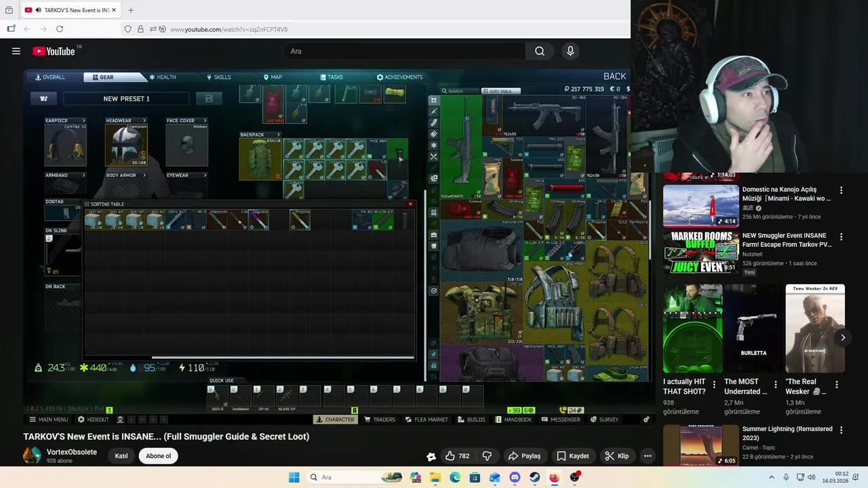The width and height of the screenshot is (868, 488).
Task: Open the MAP tab
Action: click(273, 77)
